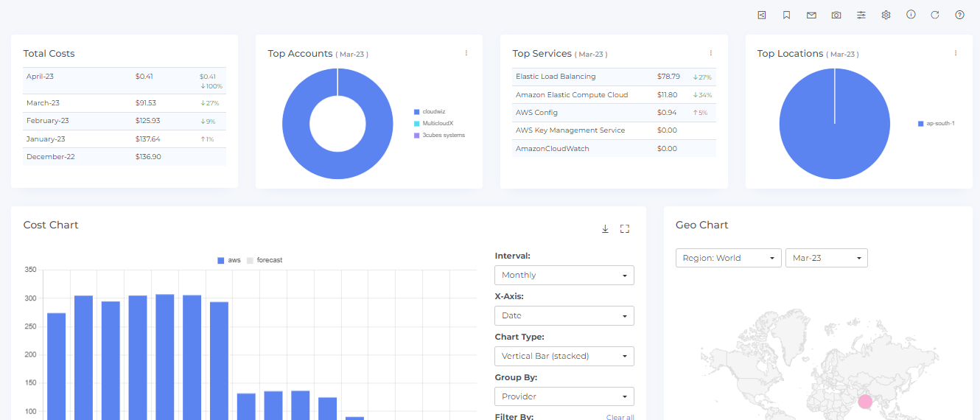This screenshot has height=420, width=980.
Task: Refresh the dashboard data
Action: point(935,15)
